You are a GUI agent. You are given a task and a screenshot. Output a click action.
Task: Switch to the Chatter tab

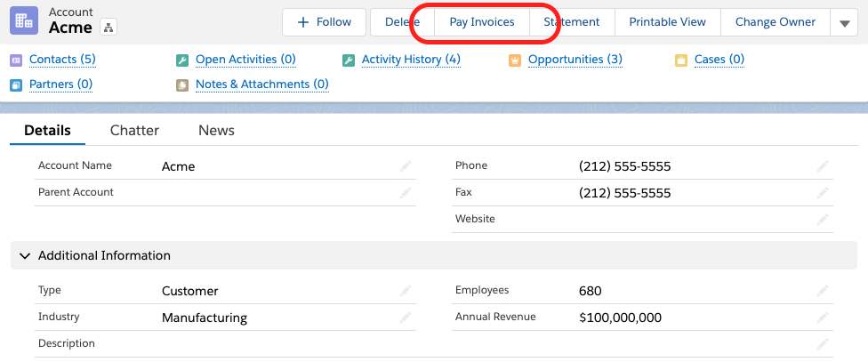[x=134, y=131]
